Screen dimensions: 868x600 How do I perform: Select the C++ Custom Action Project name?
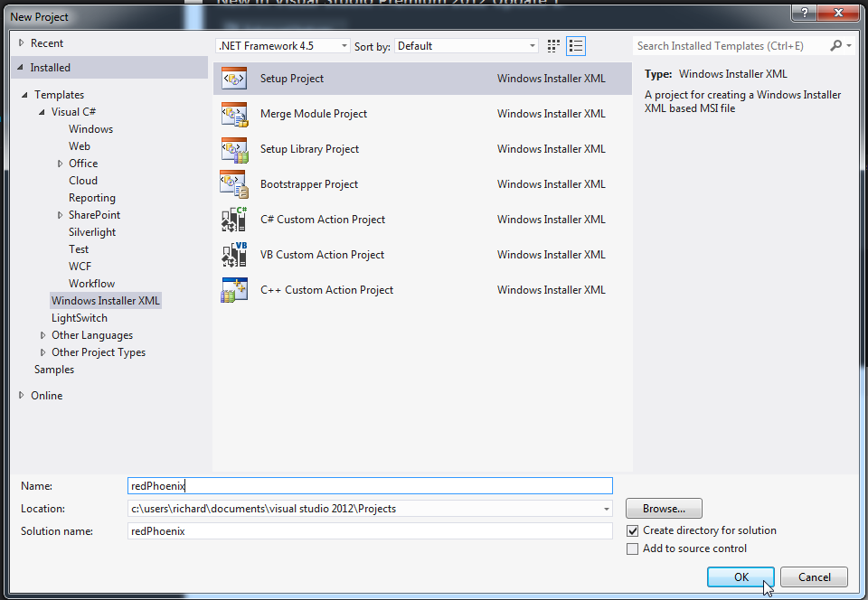pyautogui.click(x=326, y=290)
